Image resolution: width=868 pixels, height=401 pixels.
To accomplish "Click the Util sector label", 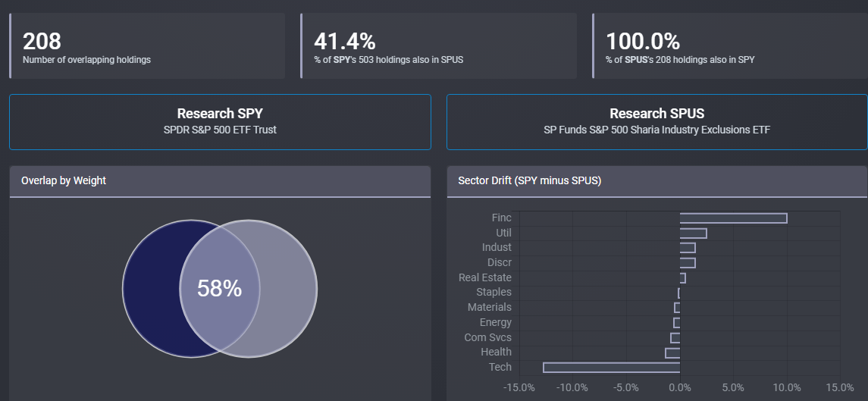I will coord(504,233).
